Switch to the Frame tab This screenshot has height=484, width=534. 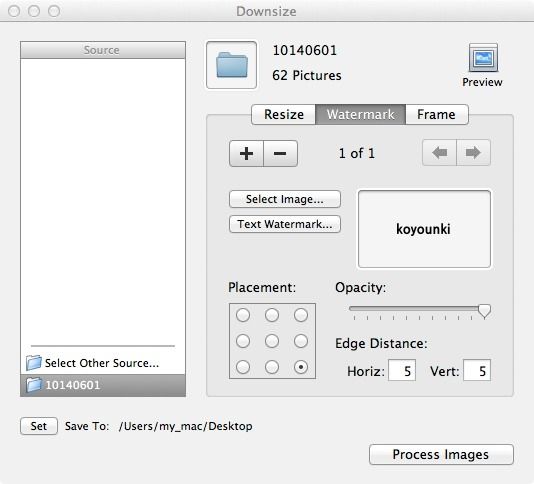437,114
